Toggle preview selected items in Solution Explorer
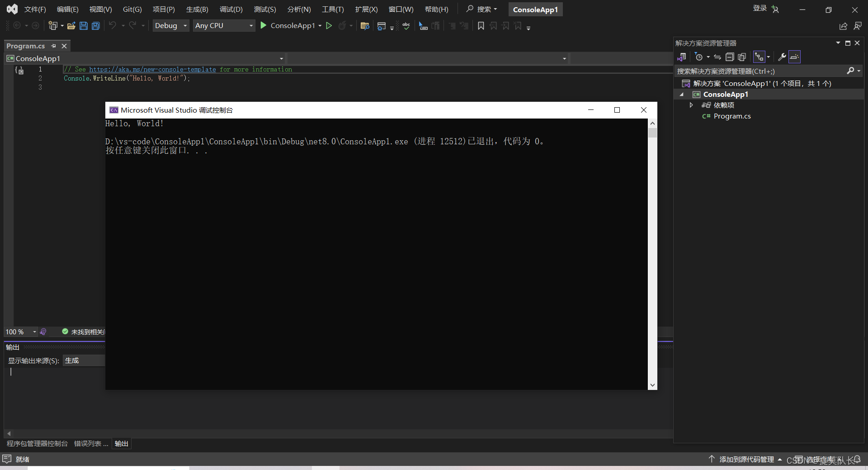Screen dimensions: 868x470 (x=794, y=57)
